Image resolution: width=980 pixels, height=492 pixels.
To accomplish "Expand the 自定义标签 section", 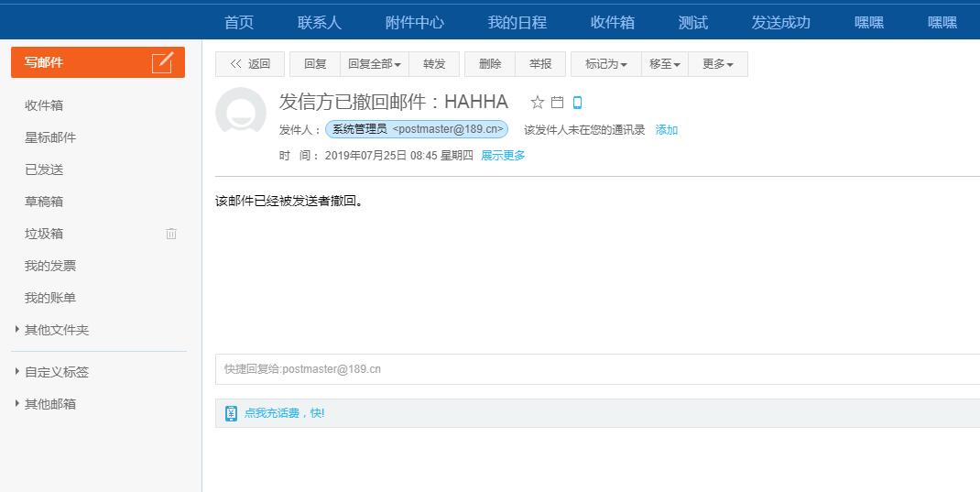I will pyautogui.click(x=17, y=372).
